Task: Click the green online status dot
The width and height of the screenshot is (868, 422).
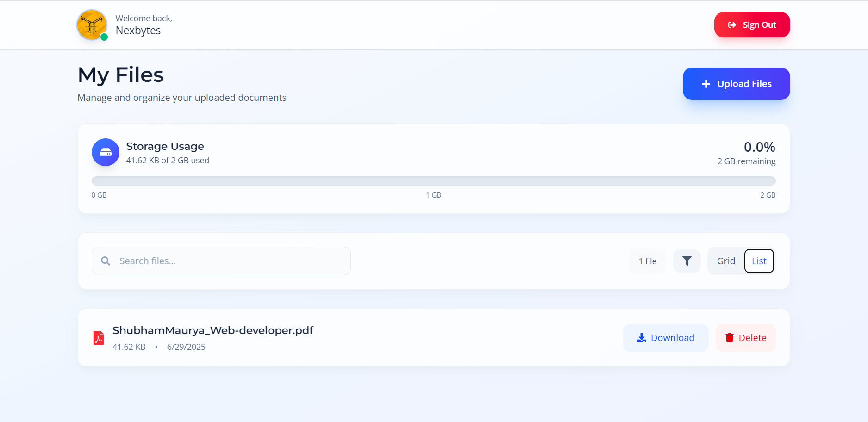Action: [x=104, y=37]
